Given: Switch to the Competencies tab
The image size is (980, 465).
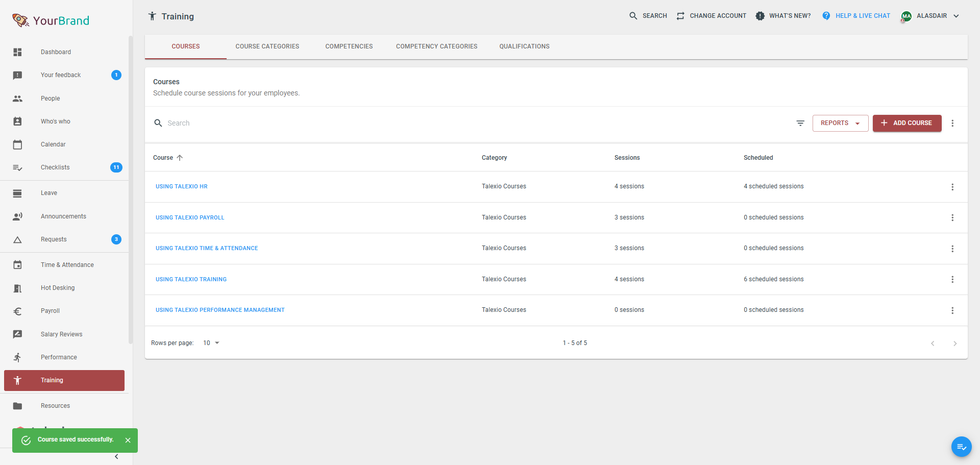Looking at the screenshot, I should (x=349, y=46).
